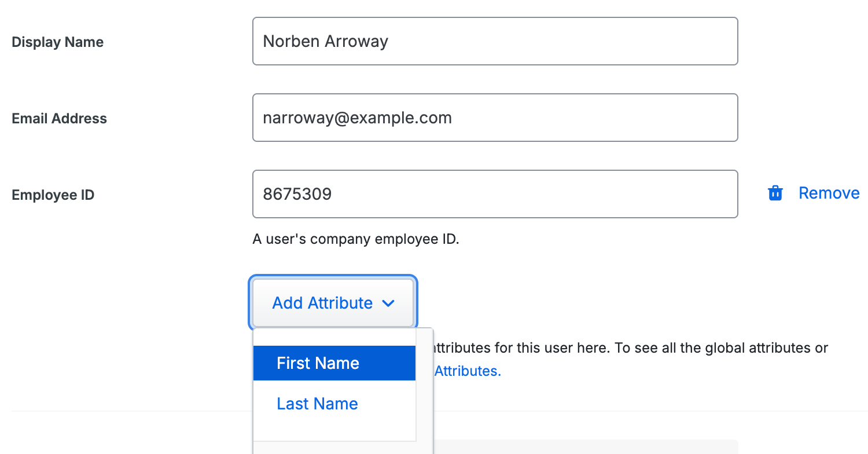
Task: Click the "narroway@example.com" email value
Action: (x=357, y=118)
